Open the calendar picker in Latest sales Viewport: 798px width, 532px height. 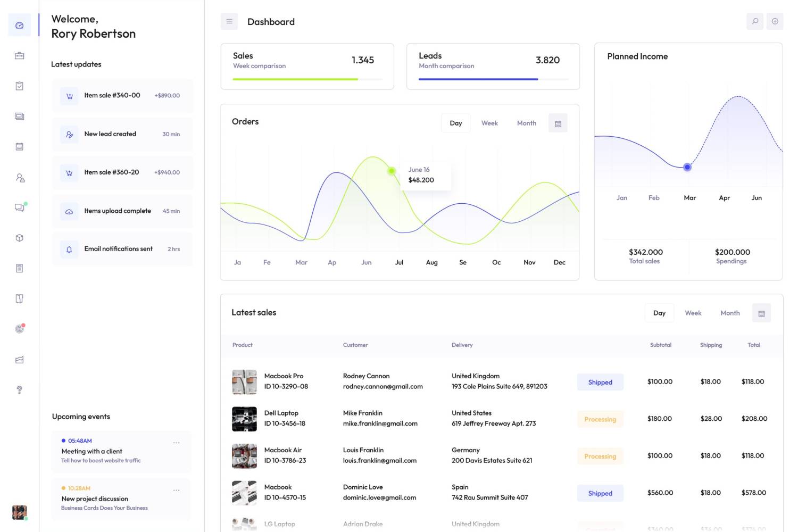coord(761,313)
